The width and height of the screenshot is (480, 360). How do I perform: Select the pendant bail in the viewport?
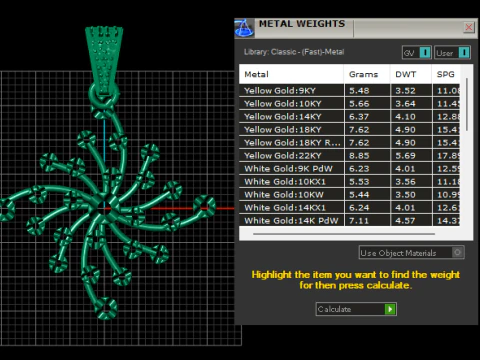click(x=104, y=60)
